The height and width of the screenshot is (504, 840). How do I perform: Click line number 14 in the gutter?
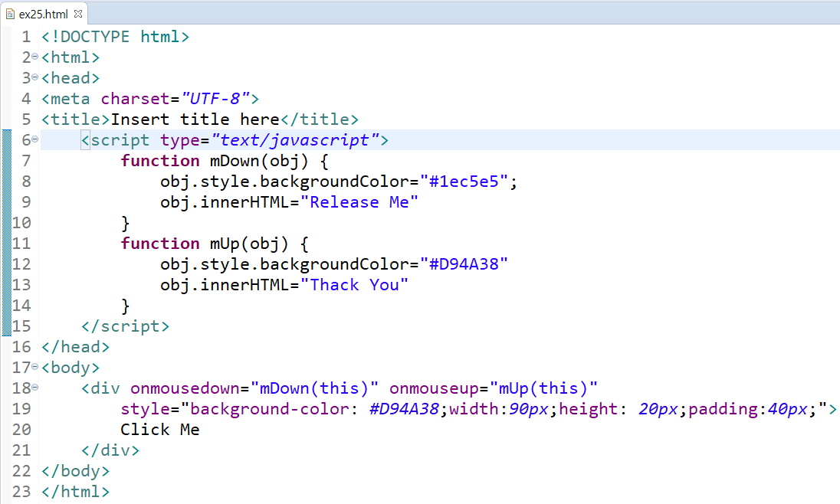[21, 306]
